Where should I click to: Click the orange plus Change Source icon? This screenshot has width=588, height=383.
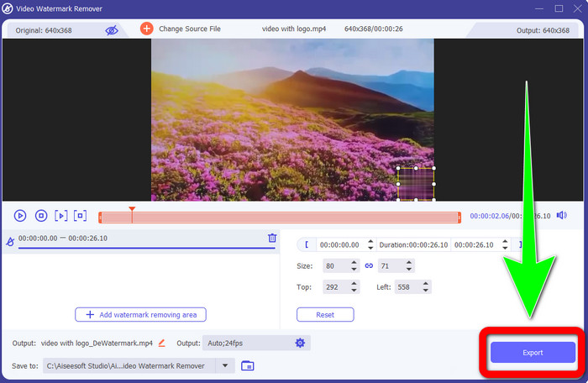tap(147, 29)
